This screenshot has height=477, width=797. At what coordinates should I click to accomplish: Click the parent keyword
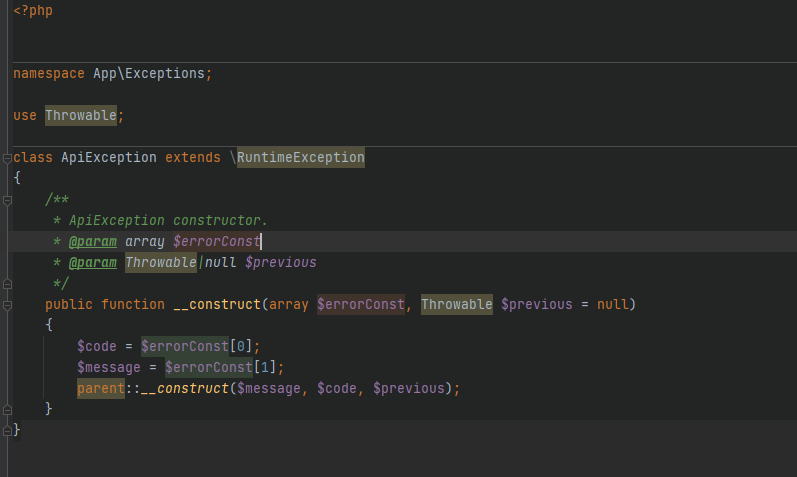point(101,389)
